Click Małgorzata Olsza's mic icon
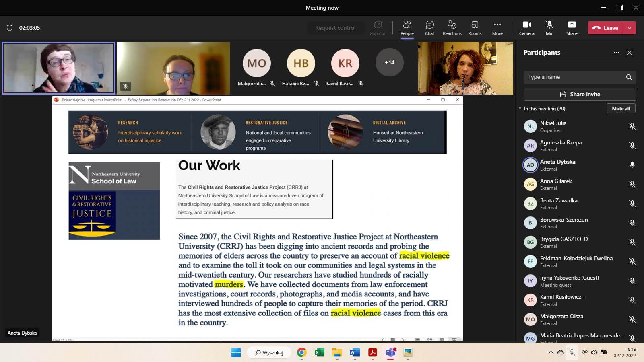Screen dimensions: 644x362 [x=632, y=319]
